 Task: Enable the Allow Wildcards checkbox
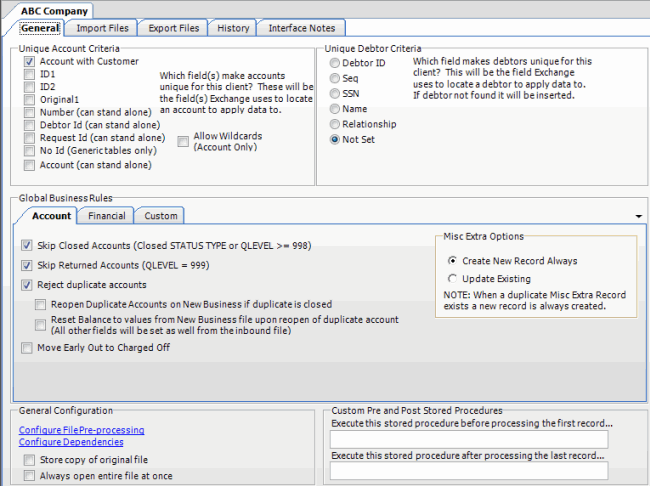pyautogui.click(x=183, y=143)
